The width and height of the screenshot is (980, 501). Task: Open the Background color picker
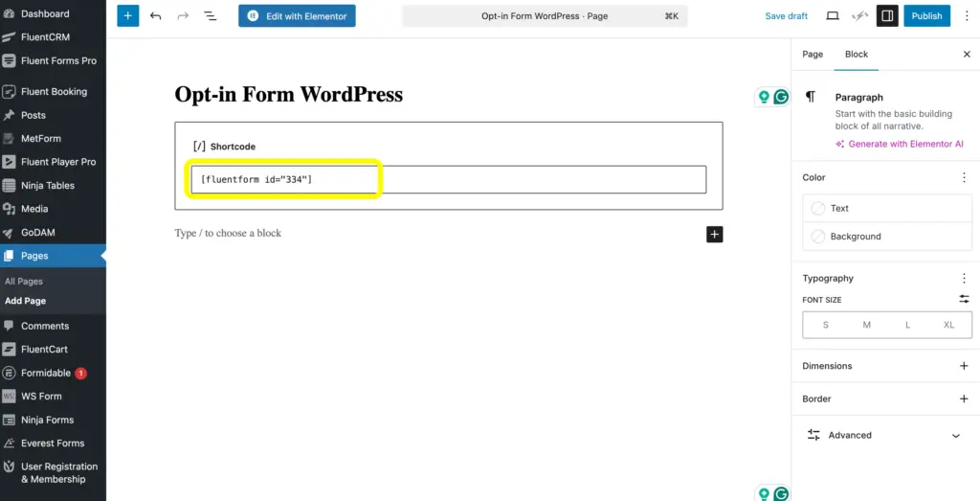pyautogui.click(x=887, y=237)
